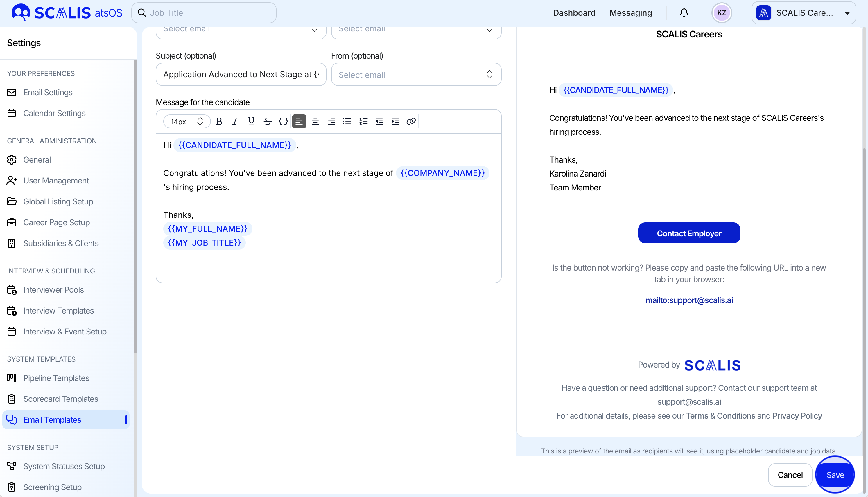
Task: Right align the message text
Action: click(x=331, y=121)
